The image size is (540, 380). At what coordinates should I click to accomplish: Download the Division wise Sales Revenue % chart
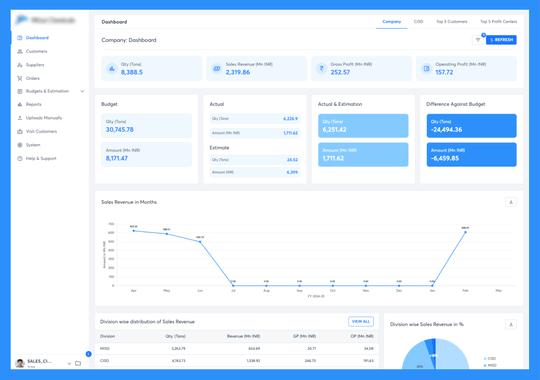(x=511, y=324)
